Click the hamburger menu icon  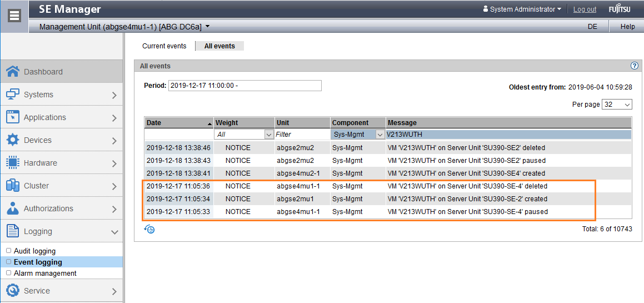pos(14,16)
